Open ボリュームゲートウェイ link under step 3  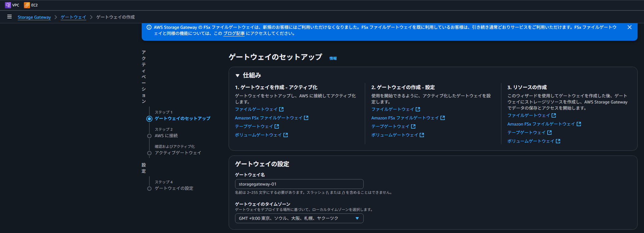tap(531, 141)
